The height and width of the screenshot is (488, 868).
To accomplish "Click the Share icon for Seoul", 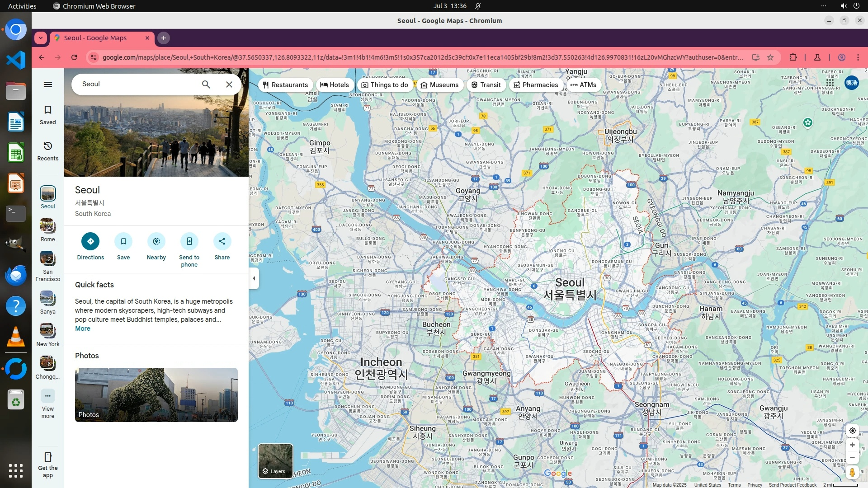I will pos(222,241).
